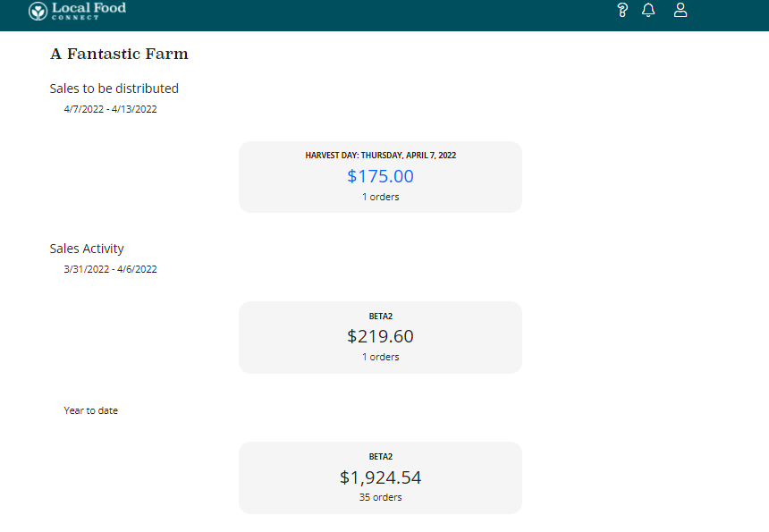Open the $175.00 harvest day sales amount
The height and width of the screenshot is (532, 769).
(x=380, y=176)
